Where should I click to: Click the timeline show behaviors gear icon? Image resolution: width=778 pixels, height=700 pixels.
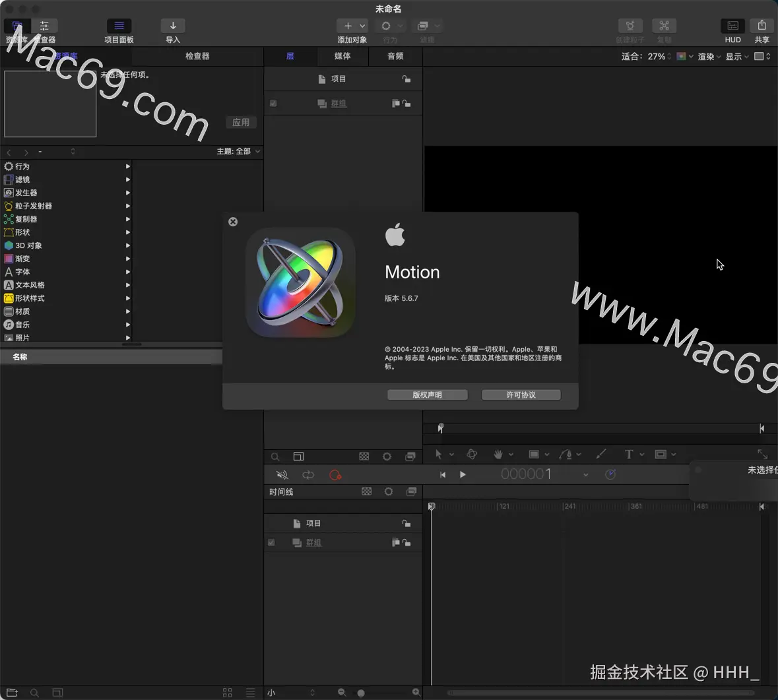[389, 491]
